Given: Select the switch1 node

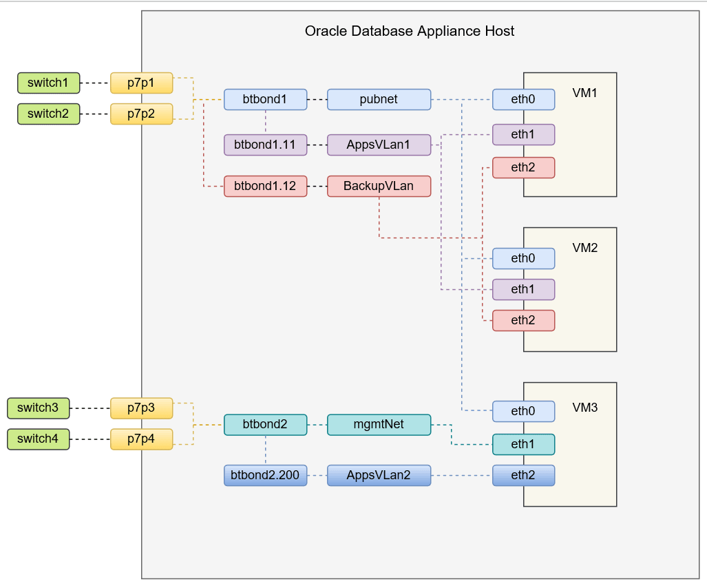Looking at the screenshot, I should point(48,83).
